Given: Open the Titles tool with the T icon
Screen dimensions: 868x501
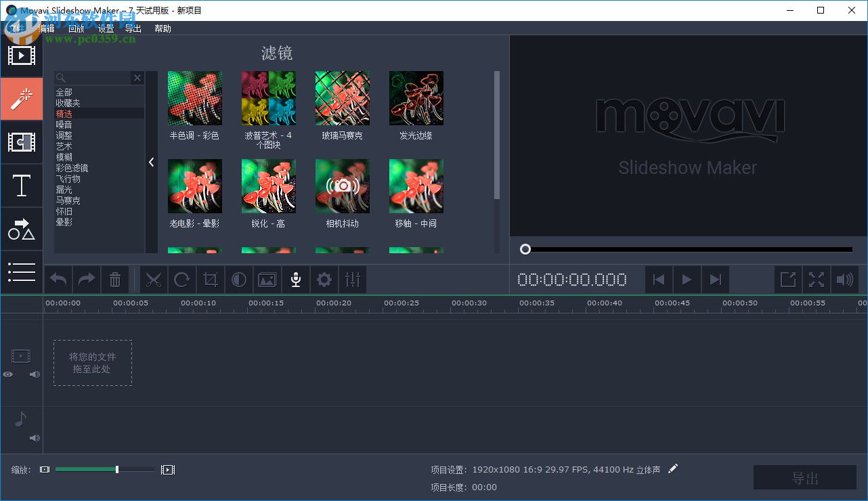Looking at the screenshot, I should point(22,186).
